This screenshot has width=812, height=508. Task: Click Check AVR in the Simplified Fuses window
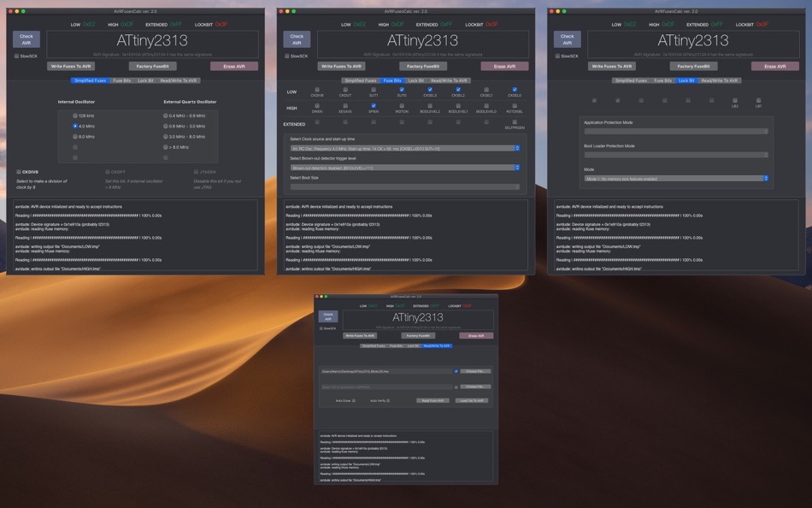pyautogui.click(x=26, y=39)
